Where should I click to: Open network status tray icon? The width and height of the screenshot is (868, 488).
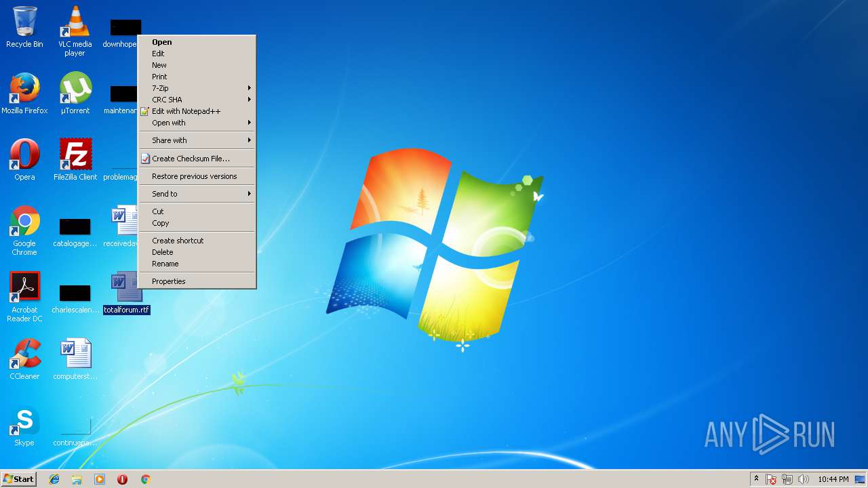pyautogui.click(x=787, y=479)
